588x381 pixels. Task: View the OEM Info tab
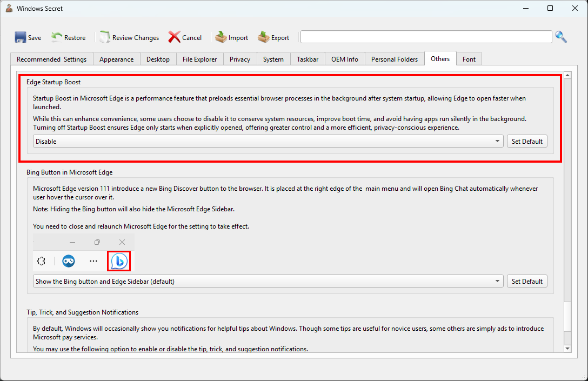[x=345, y=59]
